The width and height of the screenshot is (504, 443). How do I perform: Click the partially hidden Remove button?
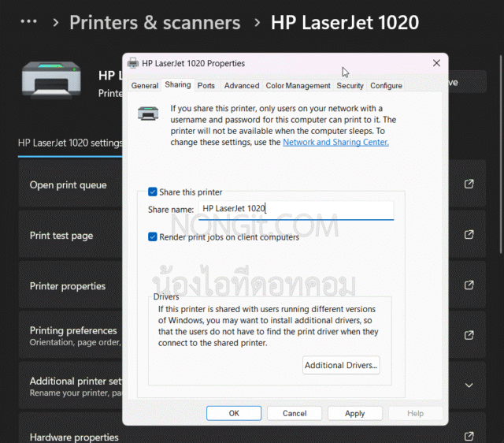(467, 82)
